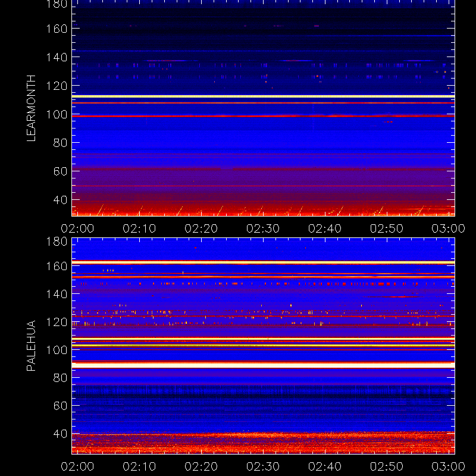Select the 80 tick label on LEARMONTH plot
Viewport: 476px width, 476px height.
pyautogui.click(x=60, y=143)
